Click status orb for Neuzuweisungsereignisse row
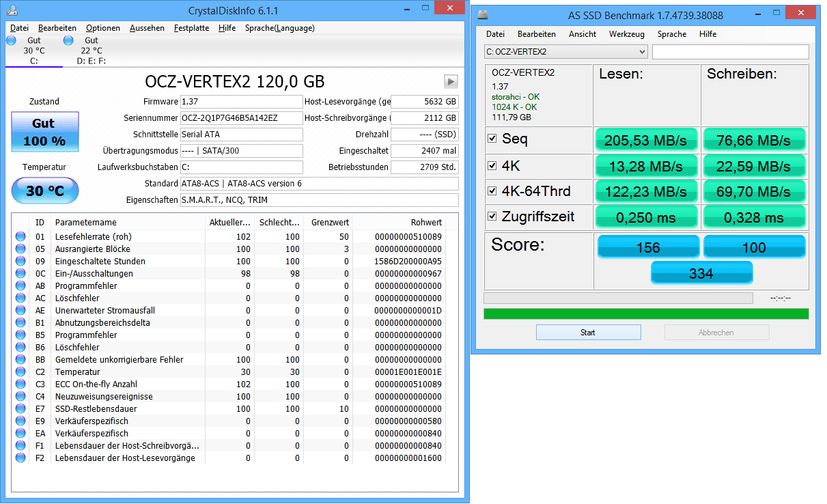The width and height of the screenshot is (827, 504). coord(20,397)
